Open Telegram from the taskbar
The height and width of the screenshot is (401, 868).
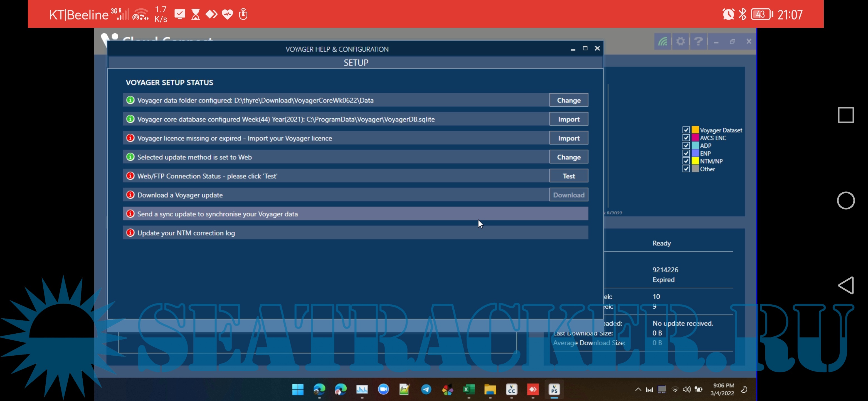[x=426, y=390]
